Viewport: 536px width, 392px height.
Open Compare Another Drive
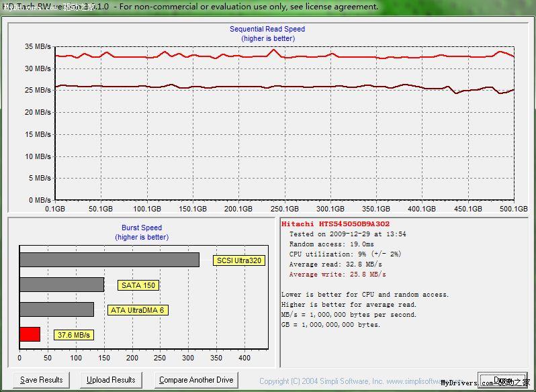(x=196, y=380)
